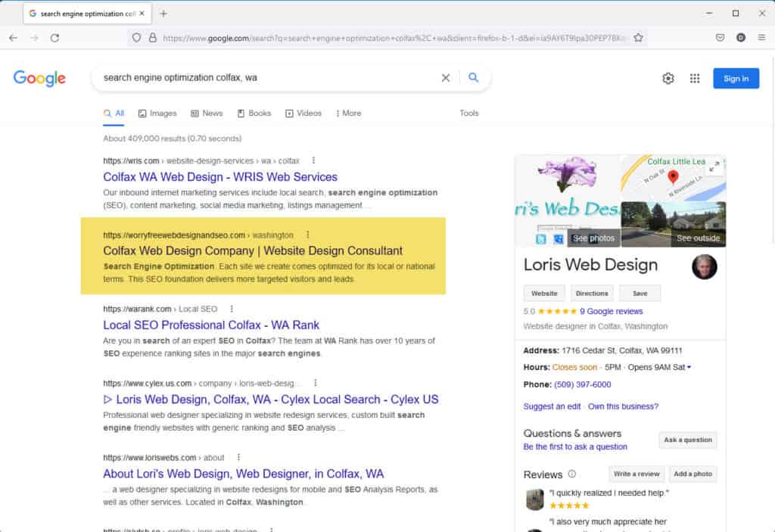Bookmark this page with the star icon
The height and width of the screenshot is (532, 775).
(638, 38)
